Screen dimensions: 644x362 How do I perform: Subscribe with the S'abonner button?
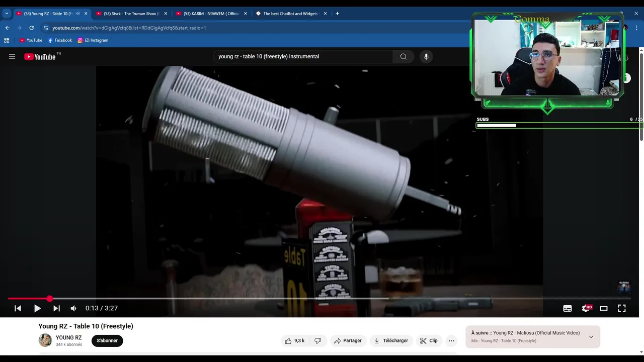tap(107, 341)
